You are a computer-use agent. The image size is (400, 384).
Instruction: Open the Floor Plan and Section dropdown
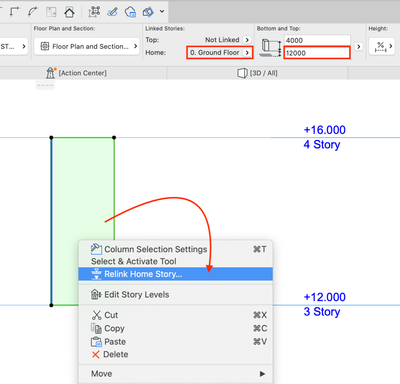[x=87, y=46]
